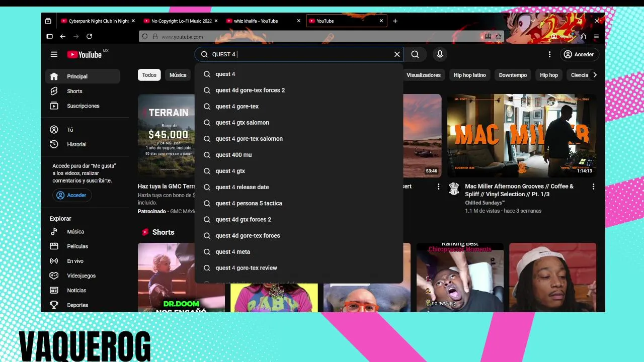Open Videojuegos under Explorar
Image resolution: width=644 pixels, height=362 pixels.
83,276
